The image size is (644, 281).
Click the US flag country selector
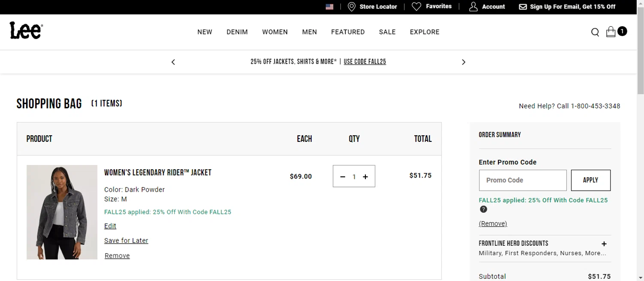[x=330, y=7]
